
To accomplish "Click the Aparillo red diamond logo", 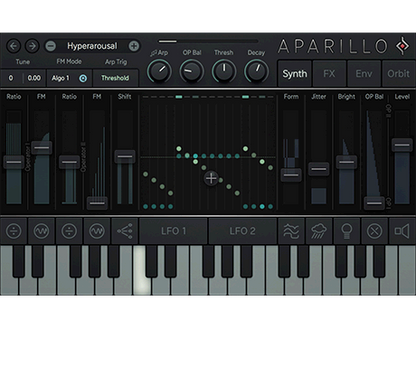I will point(403,46).
